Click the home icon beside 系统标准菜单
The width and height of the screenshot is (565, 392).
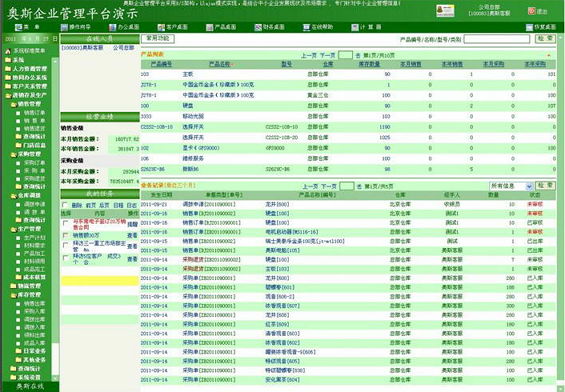8,51
